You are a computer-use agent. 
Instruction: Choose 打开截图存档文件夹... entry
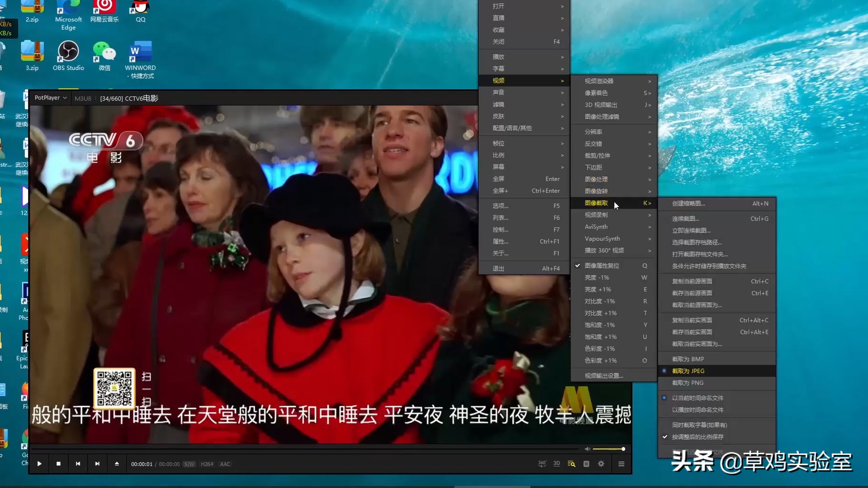717,254
